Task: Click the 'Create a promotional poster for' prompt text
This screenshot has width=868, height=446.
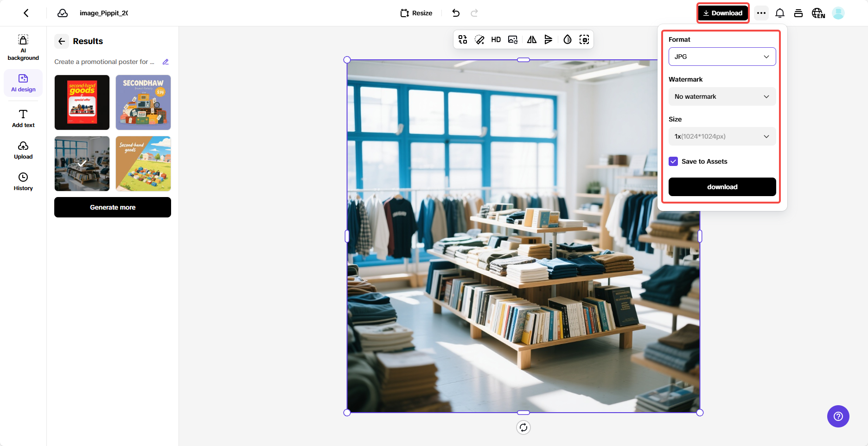Action: [x=104, y=62]
